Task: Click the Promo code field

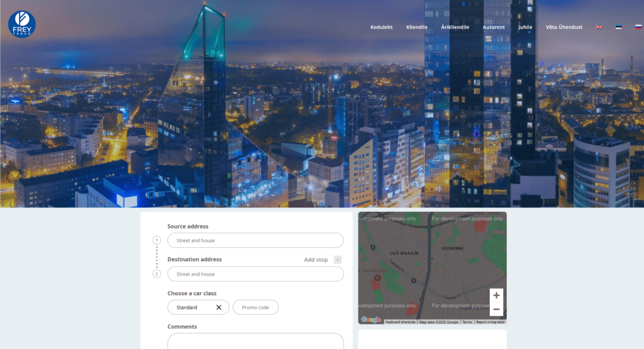Action: pyautogui.click(x=255, y=307)
